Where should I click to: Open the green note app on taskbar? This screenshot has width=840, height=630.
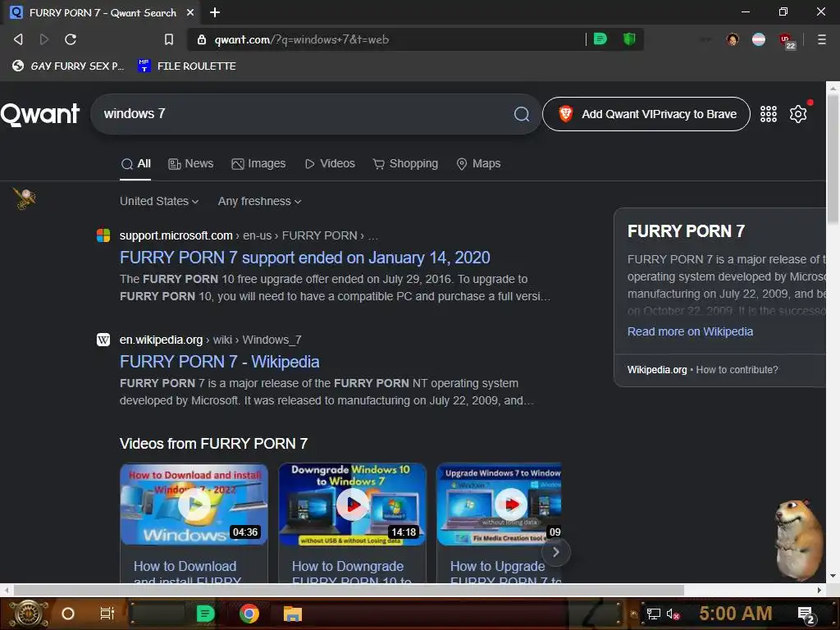(x=206, y=614)
